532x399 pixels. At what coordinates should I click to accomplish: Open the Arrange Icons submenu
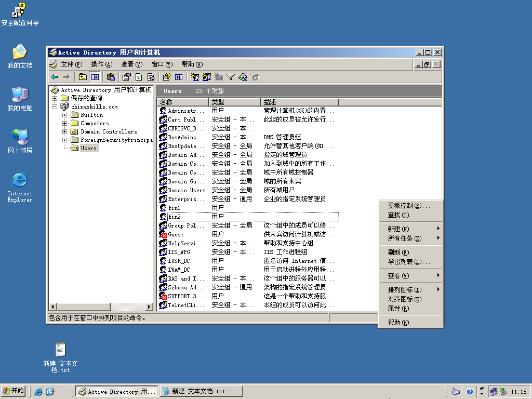click(410, 290)
